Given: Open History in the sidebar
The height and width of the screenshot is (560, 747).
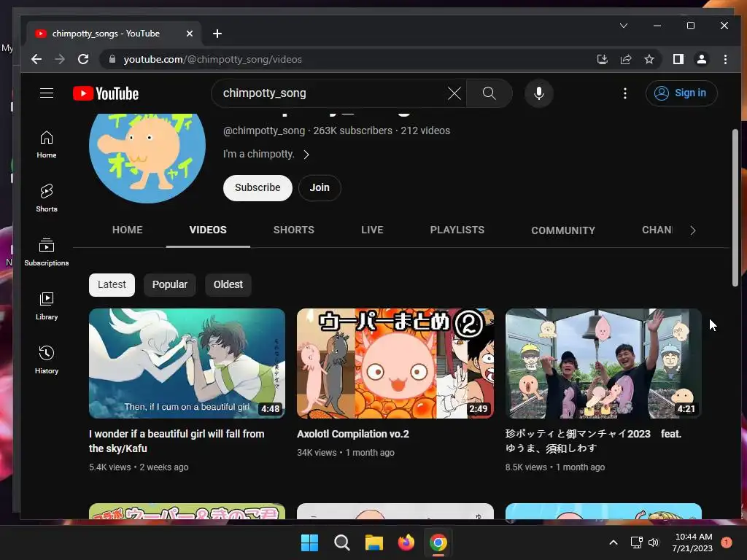Looking at the screenshot, I should point(47,359).
